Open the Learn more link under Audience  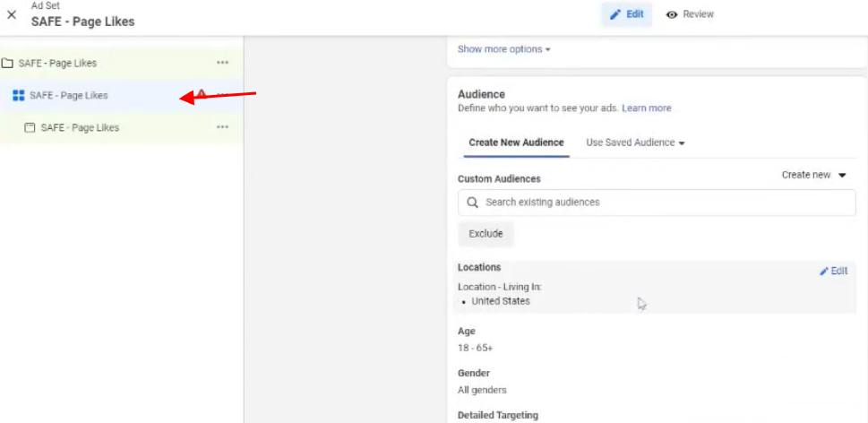pyautogui.click(x=647, y=108)
